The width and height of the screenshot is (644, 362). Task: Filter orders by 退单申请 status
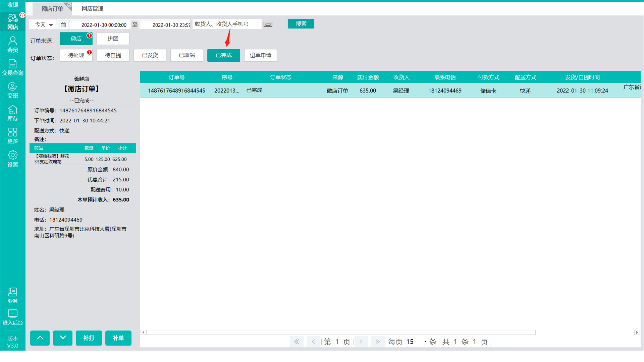[x=261, y=55]
